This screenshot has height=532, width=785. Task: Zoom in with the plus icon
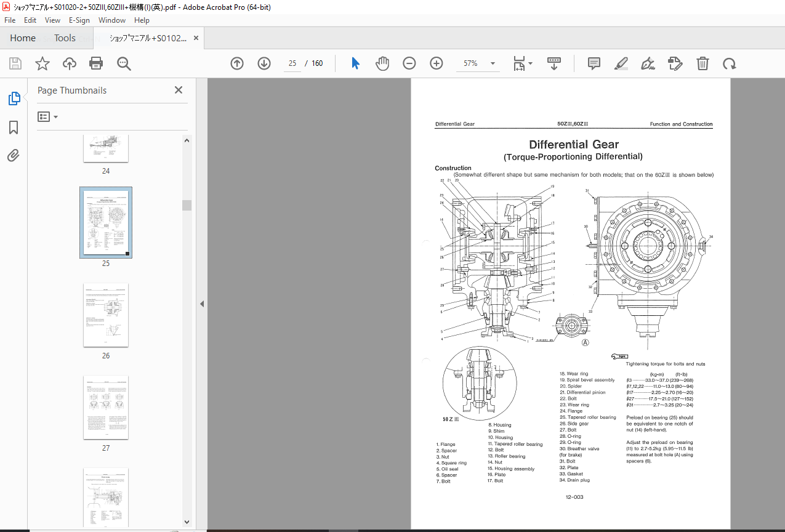[437, 63]
